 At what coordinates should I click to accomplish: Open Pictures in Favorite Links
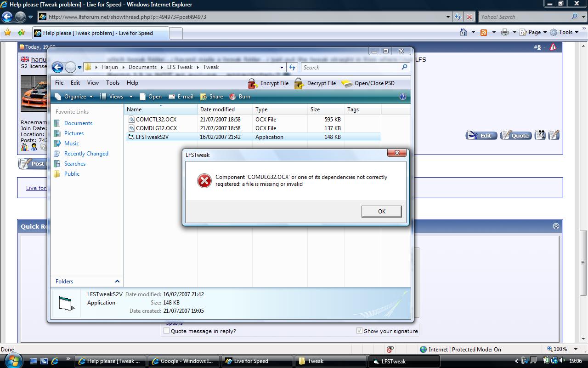pyautogui.click(x=73, y=133)
